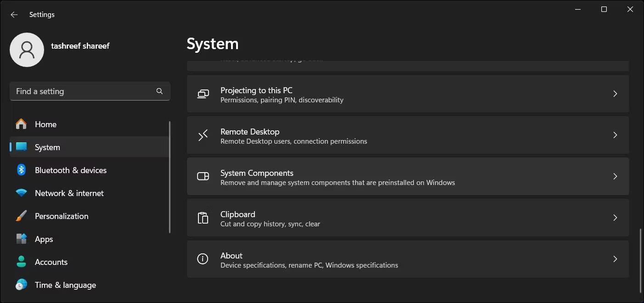Image resolution: width=644 pixels, height=303 pixels.
Task: Click the System Components icon
Action: pyautogui.click(x=203, y=176)
